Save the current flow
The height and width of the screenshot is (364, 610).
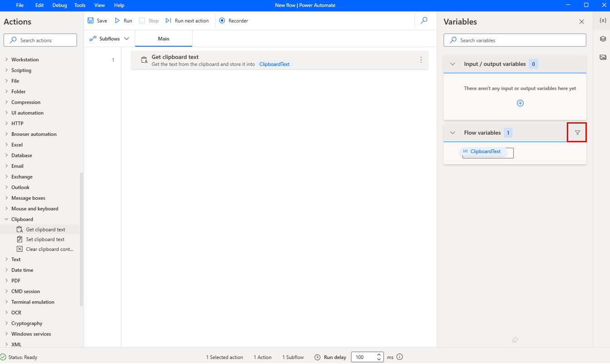pyautogui.click(x=97, y=20)
